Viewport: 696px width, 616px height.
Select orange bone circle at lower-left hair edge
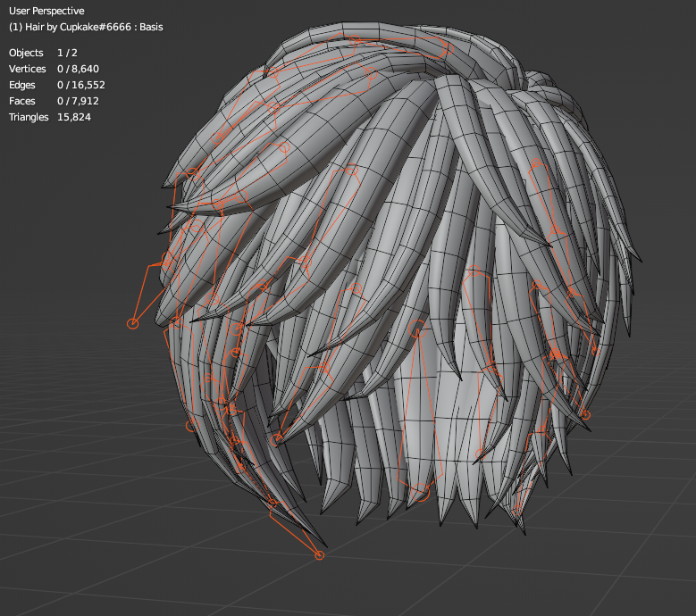tap(191, 426)
